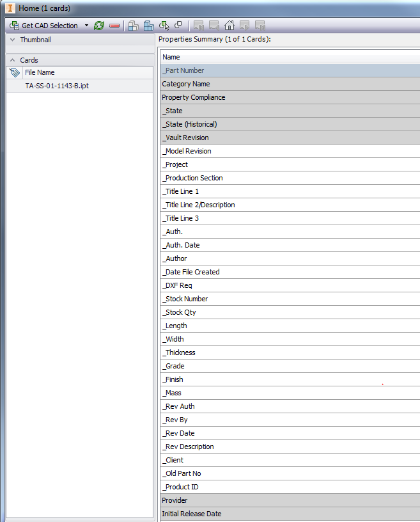Click the Name column header
The image size is (420, 522).
[290, 57]
